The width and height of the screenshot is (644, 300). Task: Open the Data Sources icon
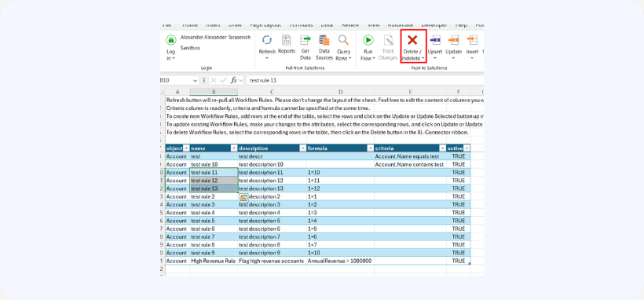[324, 40]
